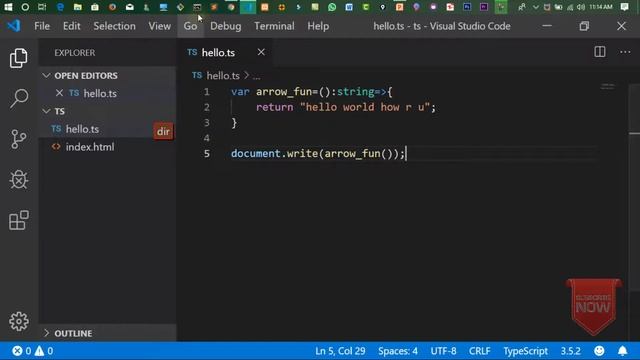This screenshot has height=360, width=640.
Task: Click line number 1 in the gutter
Action: coord(207,92)
